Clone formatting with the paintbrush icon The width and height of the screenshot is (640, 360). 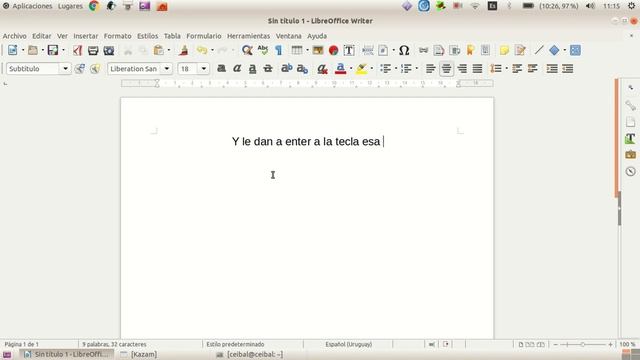[184, 50]
